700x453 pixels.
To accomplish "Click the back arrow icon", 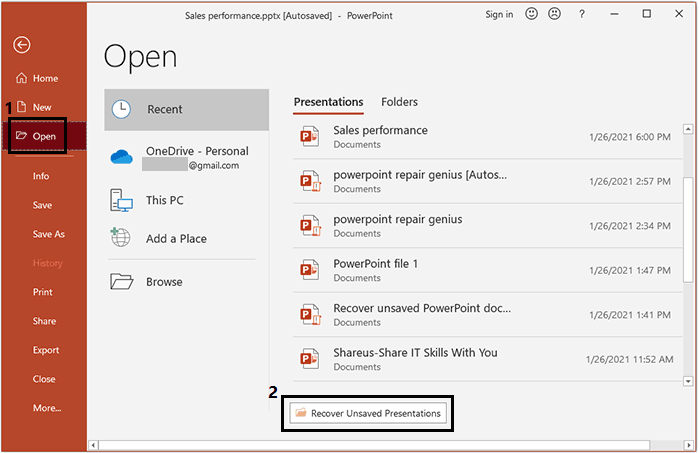I will coord(21,45).
